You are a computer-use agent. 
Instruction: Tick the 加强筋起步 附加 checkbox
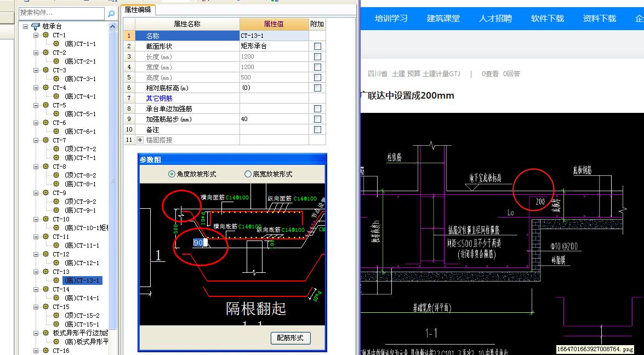point(317,119)
